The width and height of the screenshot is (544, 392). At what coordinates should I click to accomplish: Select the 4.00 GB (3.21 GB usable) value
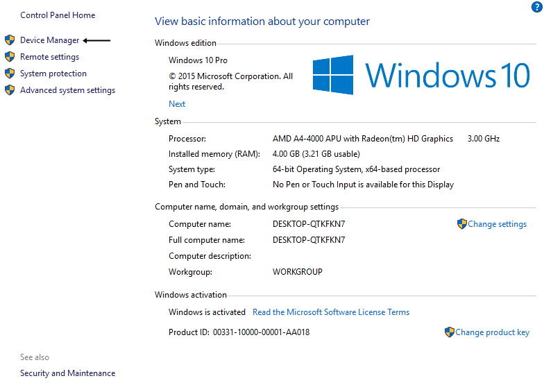(316, 154)
